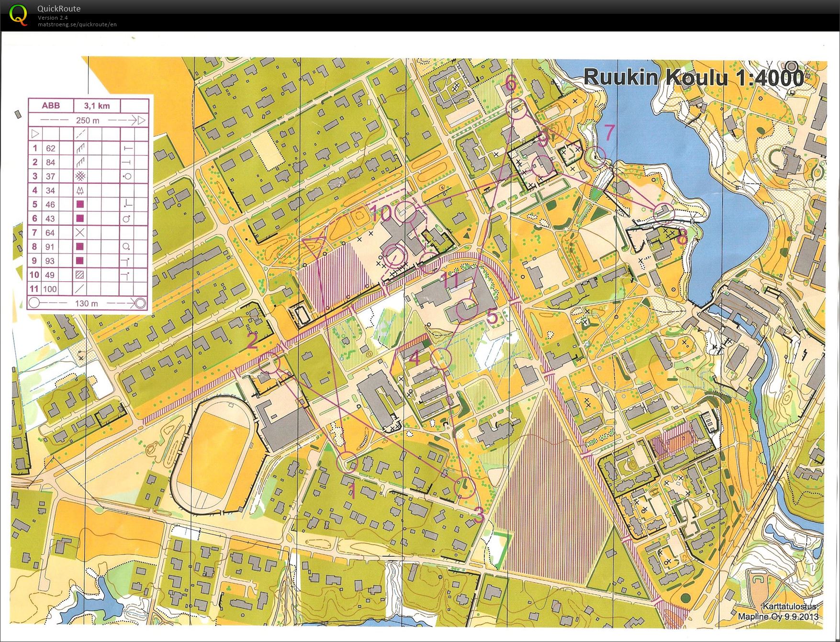Click the 'Ruukin Koulu 1:4000' map title
840x642 pixels.
click(x=694, y=77)
